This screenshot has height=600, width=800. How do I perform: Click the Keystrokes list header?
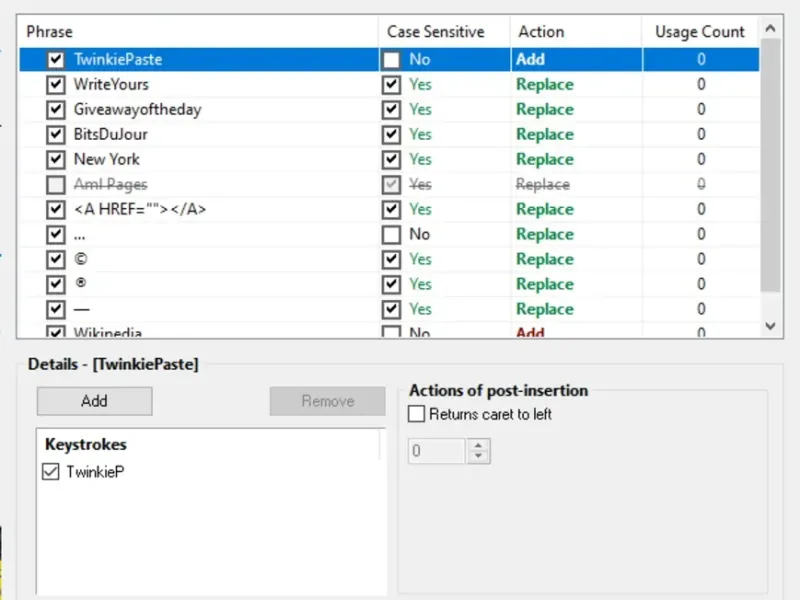[x=86, y=444]
